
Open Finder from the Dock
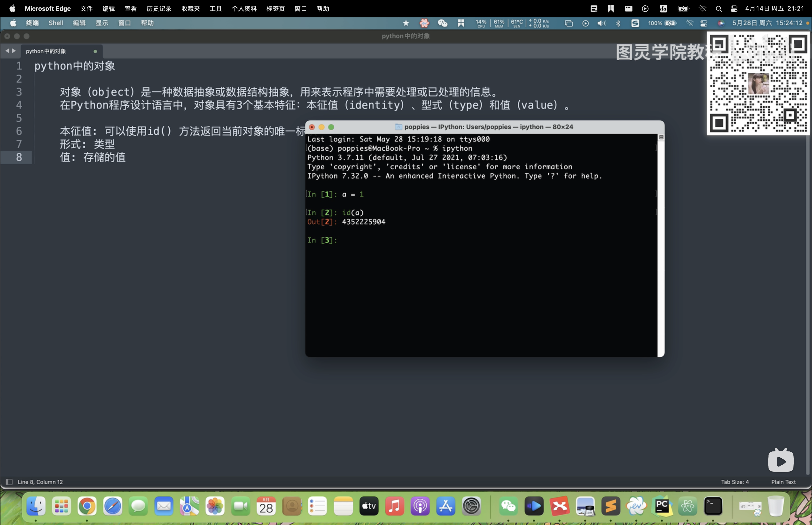(36, 506)
